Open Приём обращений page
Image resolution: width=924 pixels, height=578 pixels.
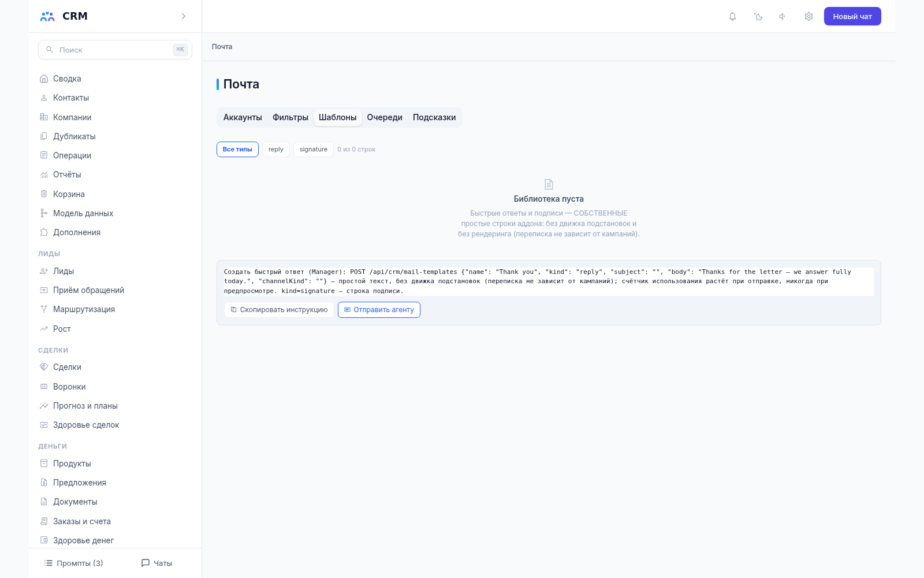click(115, 290)
